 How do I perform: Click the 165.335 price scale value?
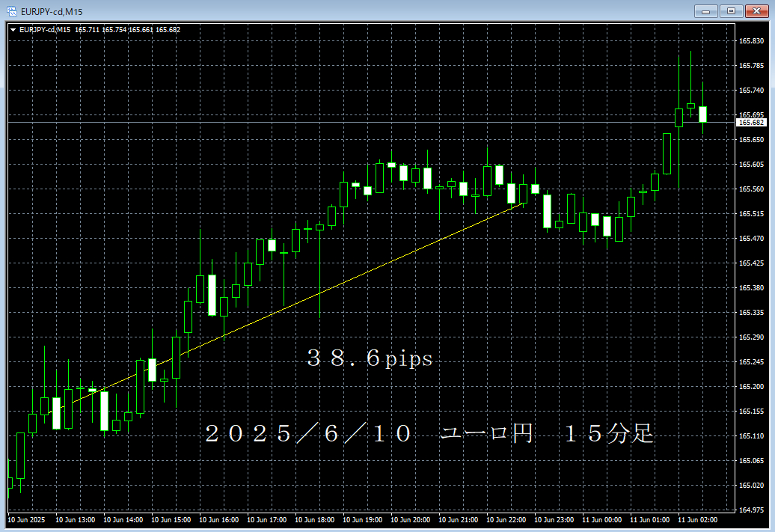pos(751,313)
